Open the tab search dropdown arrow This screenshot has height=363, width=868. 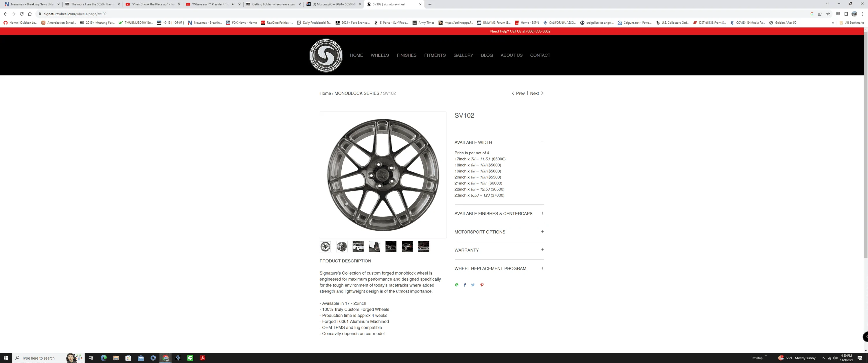[827, 4]
